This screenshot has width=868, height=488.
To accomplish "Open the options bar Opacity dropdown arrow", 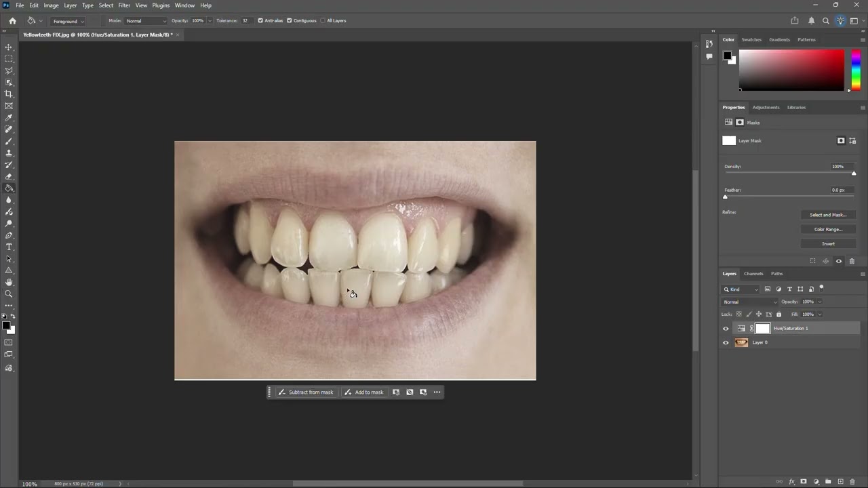I will [209, 21].
